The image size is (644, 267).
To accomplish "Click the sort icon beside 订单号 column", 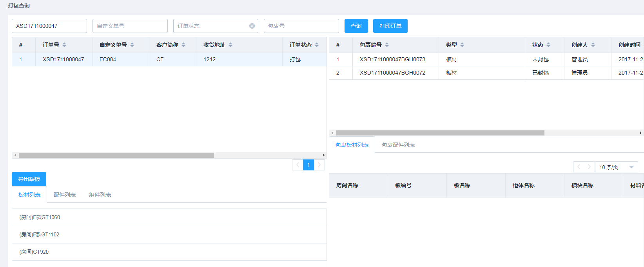I will 64,45.
